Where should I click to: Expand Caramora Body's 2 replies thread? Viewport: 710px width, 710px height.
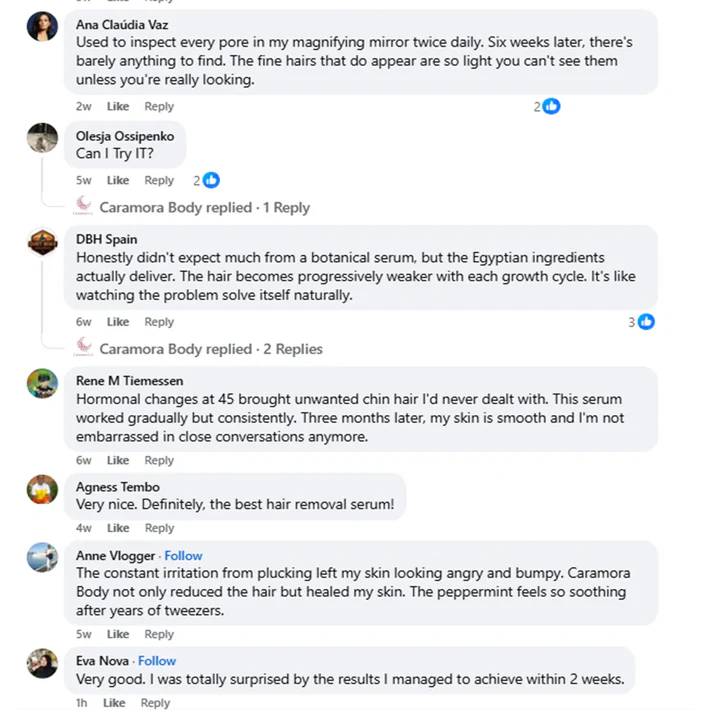(x=208, y=349)
